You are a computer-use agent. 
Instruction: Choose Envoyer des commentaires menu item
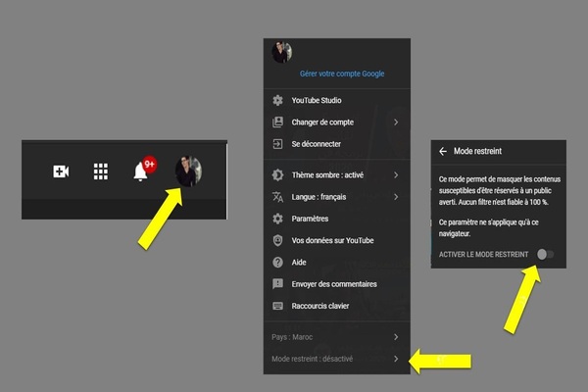point(334,283)
